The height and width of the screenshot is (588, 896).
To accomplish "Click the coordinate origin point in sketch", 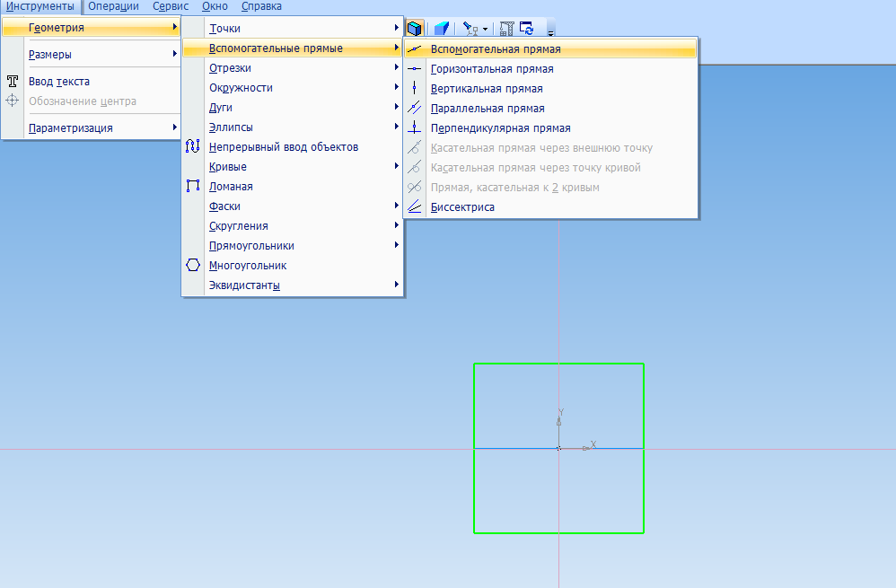I will click(x=558, y=449).
